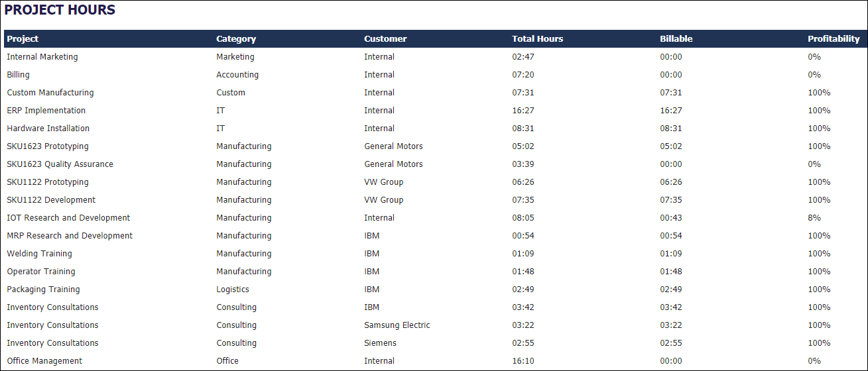
Task: Select the Hardware Installation project
Action: (x=48, y=129)
